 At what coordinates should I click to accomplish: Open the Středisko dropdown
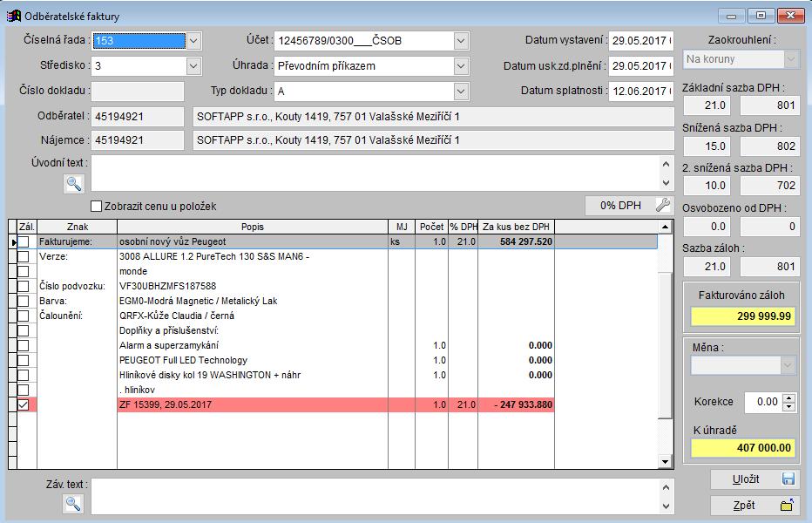(193, 66)
